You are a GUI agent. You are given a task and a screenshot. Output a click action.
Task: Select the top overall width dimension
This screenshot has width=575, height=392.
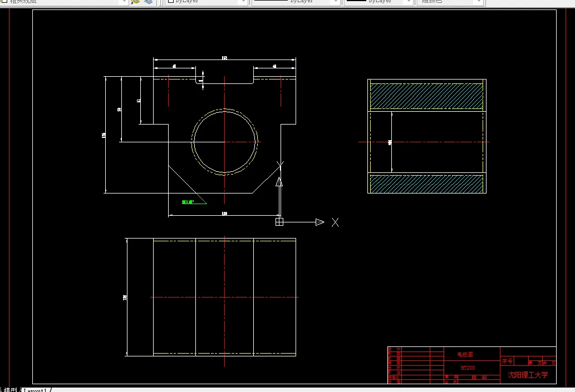point(224,58)
